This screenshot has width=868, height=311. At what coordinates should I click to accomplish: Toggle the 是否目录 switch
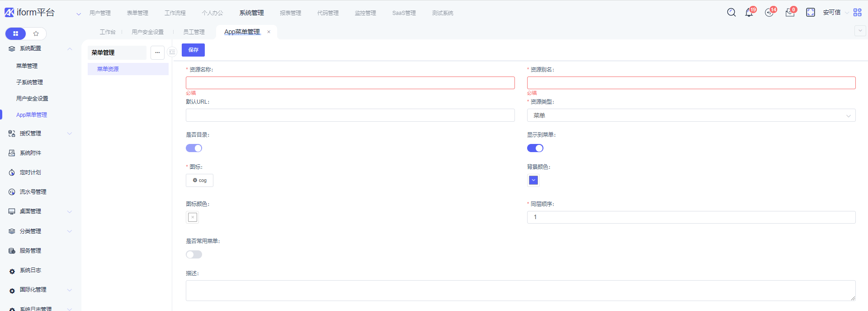(x=194, y=148)
